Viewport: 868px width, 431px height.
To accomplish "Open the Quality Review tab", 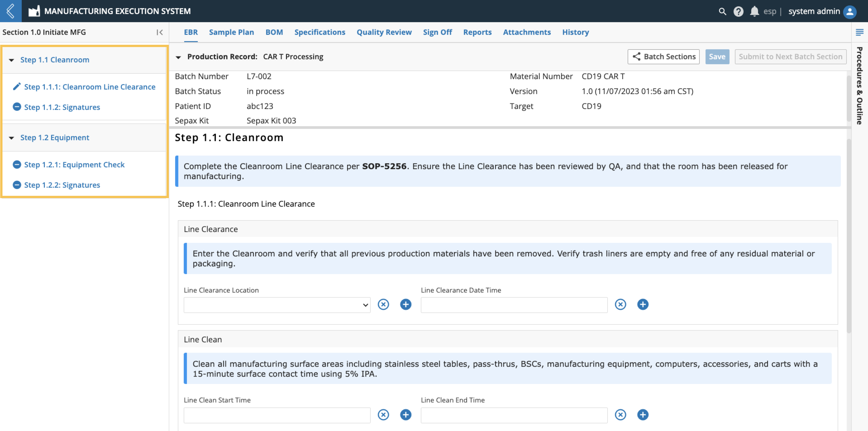I will [x=384, y=32].
